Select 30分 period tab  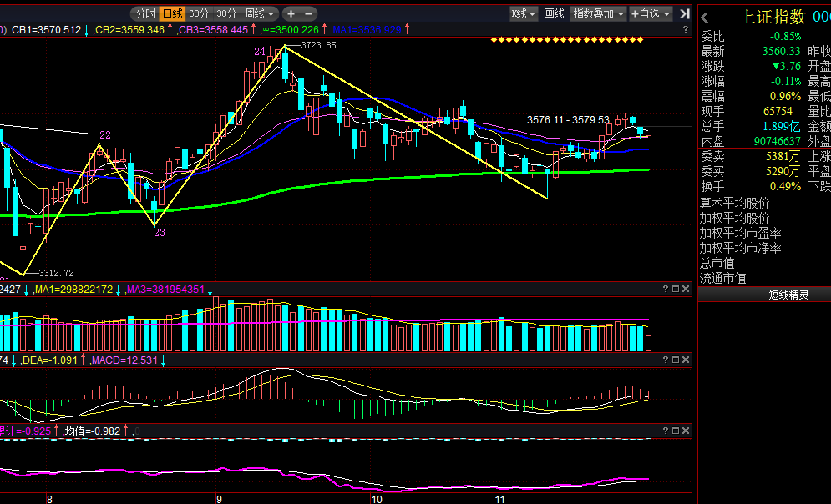click(x=227, y=13)
